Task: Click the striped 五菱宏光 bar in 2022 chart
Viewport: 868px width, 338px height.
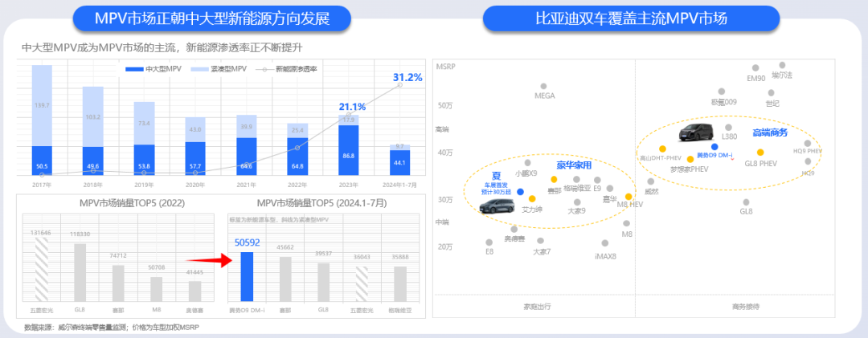Action: [x=42, y=270]
